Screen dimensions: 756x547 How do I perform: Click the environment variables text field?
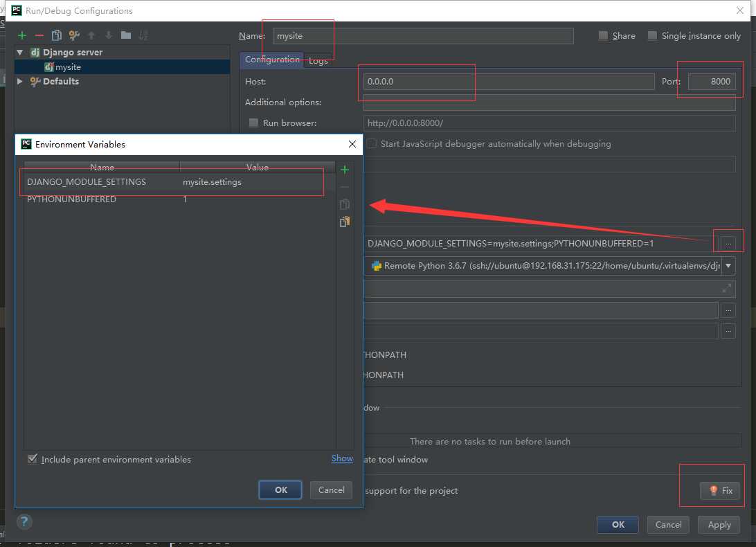541,244
